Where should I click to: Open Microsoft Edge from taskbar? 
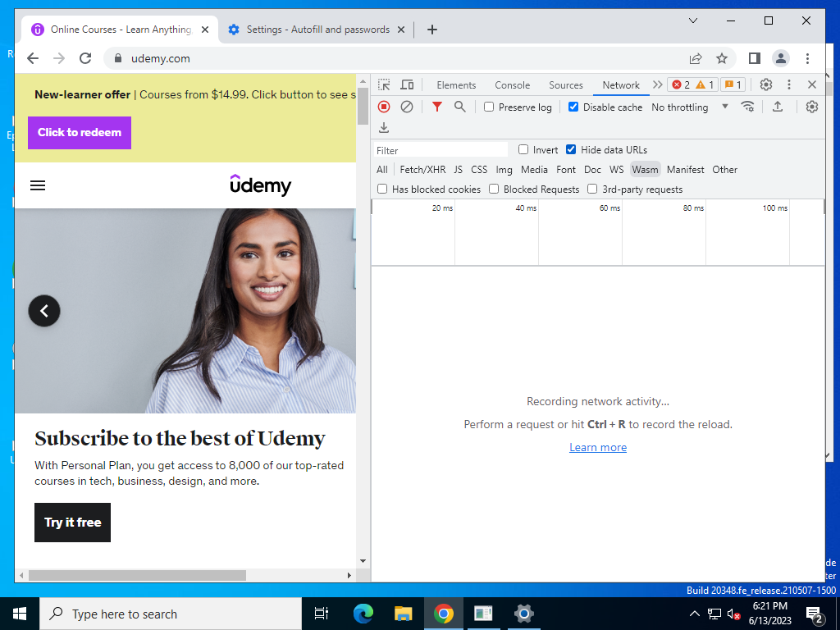click(363, 614)
